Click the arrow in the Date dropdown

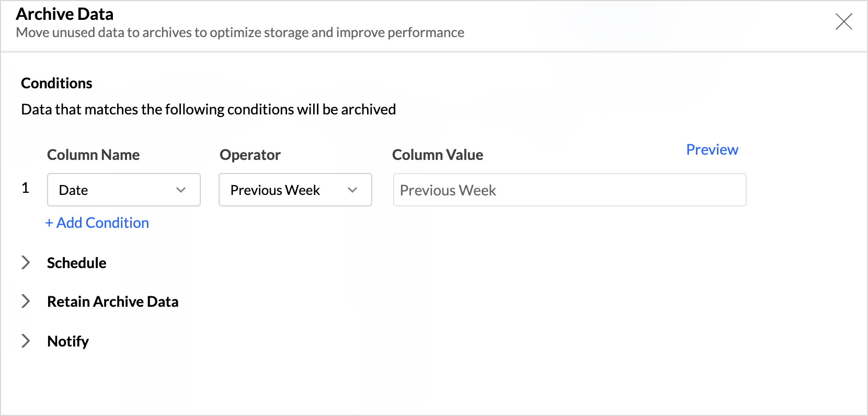tap(181, 190)
